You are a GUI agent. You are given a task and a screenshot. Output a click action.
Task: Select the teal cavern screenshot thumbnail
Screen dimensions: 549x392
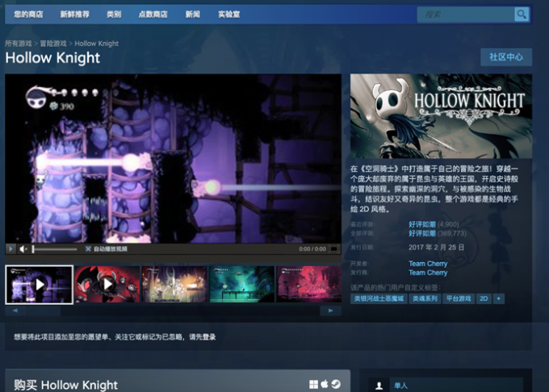pyautogui.click(x=241, y=284)
